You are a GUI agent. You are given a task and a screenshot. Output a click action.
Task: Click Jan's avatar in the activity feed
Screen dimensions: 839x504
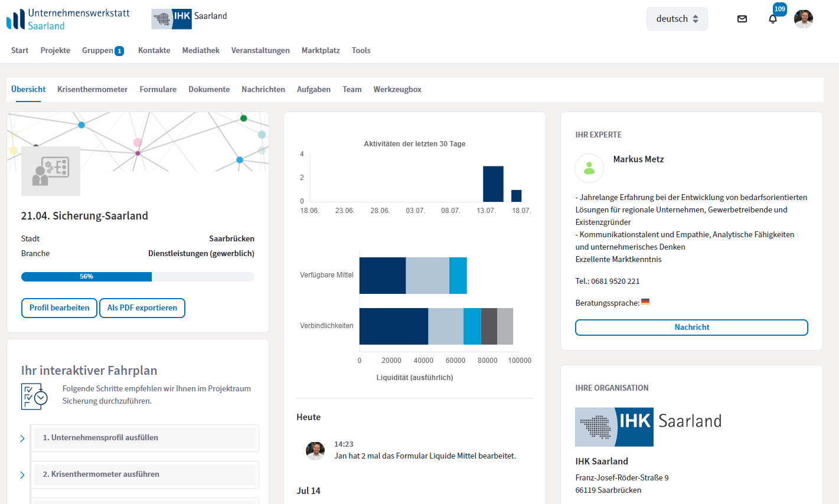(x=315, y=451)
